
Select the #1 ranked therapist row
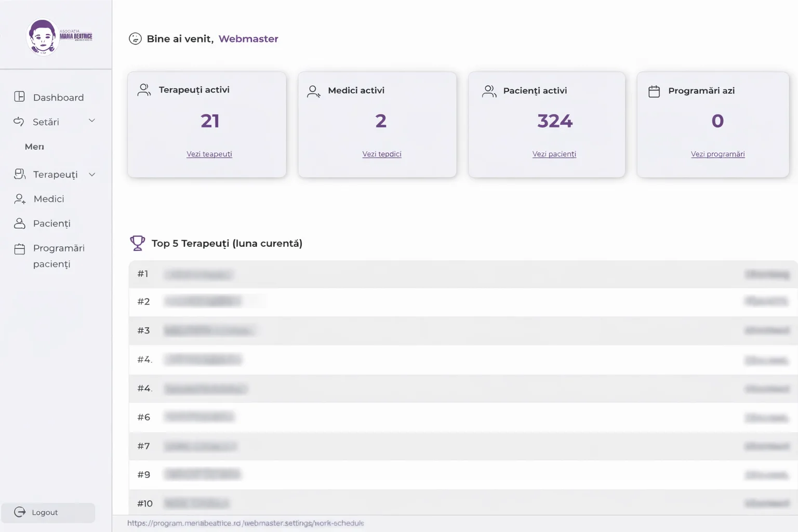coord(462,274)
